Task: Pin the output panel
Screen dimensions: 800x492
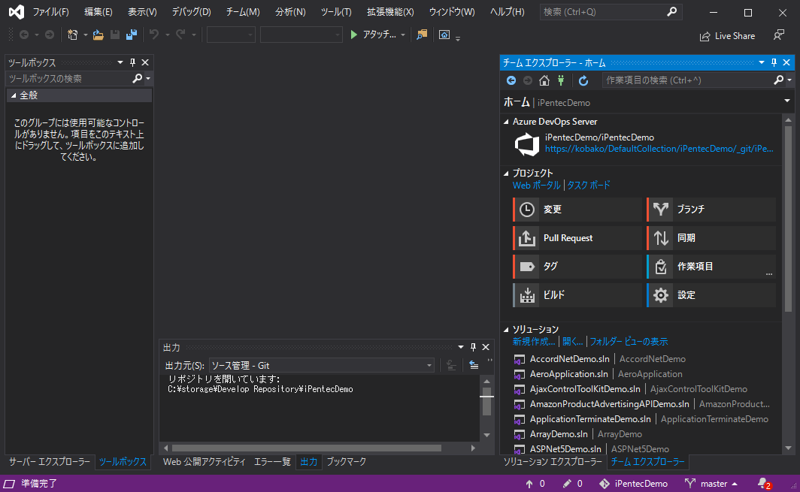Action: pyautogui.click(x=473, y=347)
